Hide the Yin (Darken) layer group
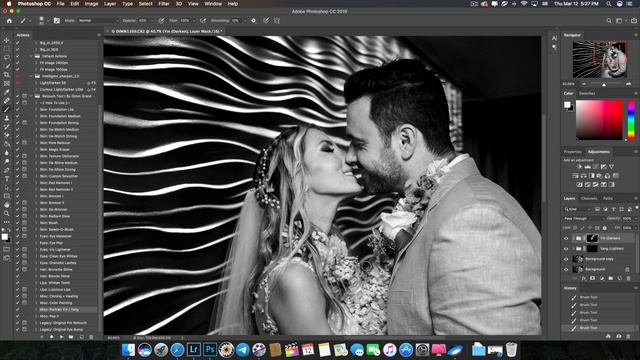640x360 pixels. coord(566,238)
